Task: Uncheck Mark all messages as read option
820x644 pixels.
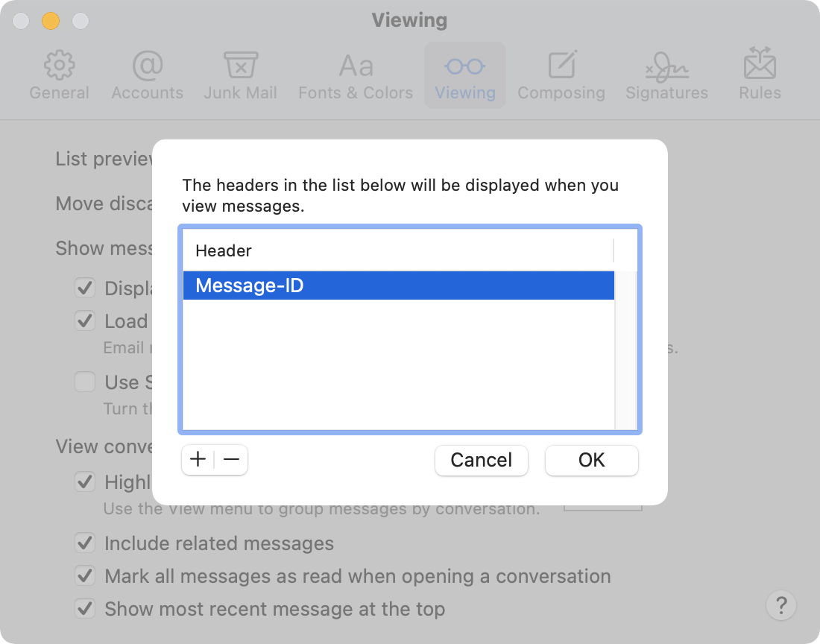Action: click(85, 576)
